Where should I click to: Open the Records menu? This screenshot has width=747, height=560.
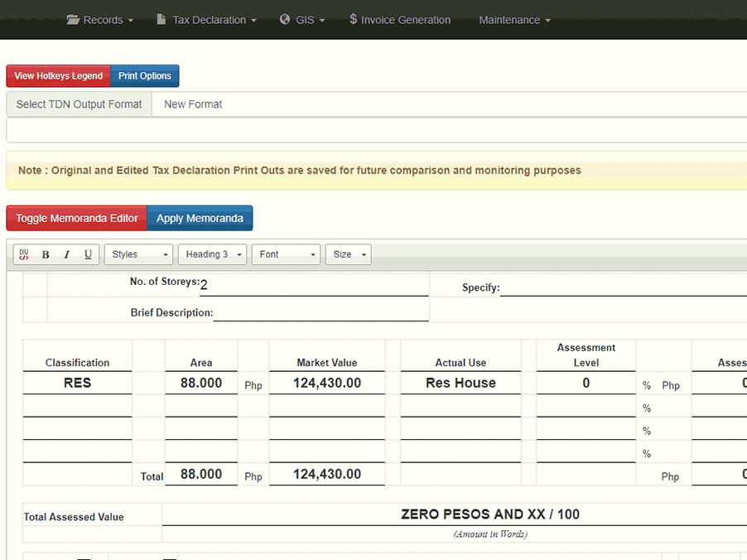point(100,20)
